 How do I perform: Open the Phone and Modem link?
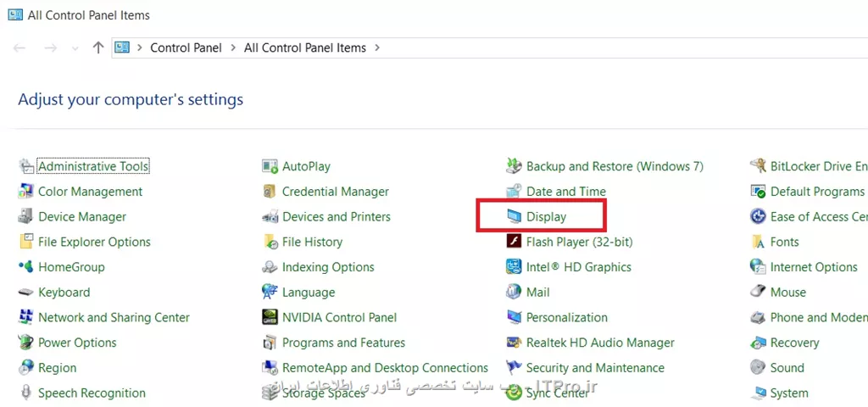[x=819, y=317]
